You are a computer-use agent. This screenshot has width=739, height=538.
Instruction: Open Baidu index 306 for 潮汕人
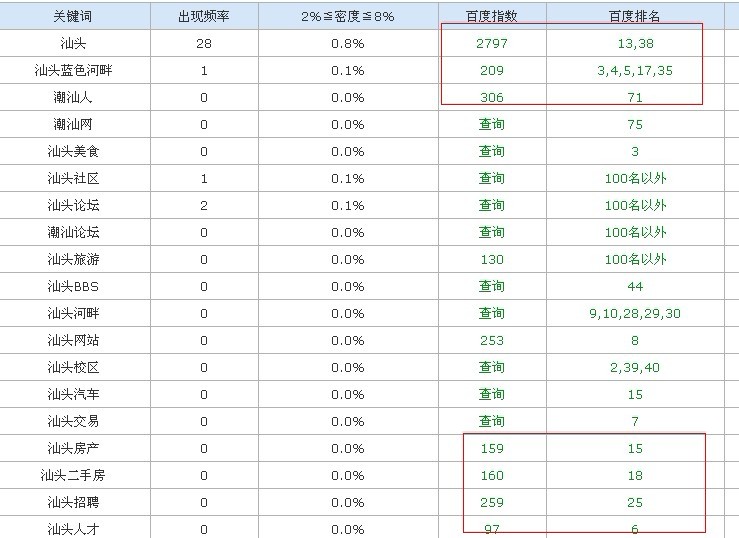(492, 98)
